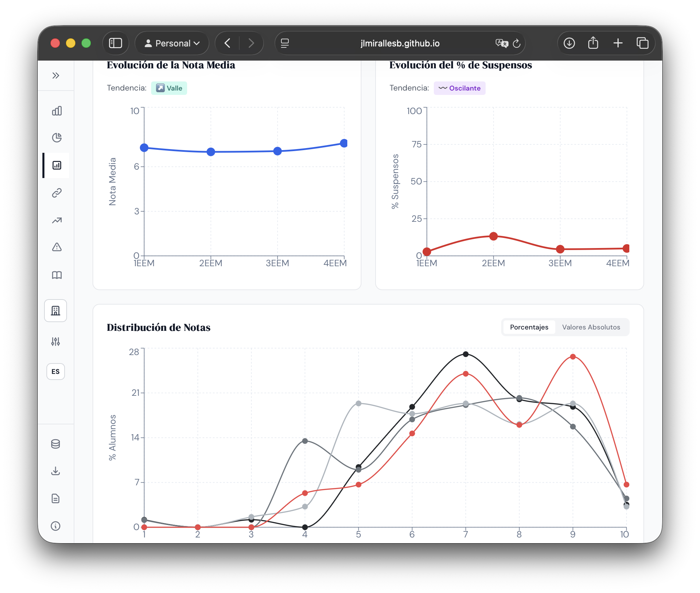Image resolution: width=700 pixels, height=593 pixels.
Task: Expand the collapsed sidebar with the chevrons
Action: coord(57,76)
